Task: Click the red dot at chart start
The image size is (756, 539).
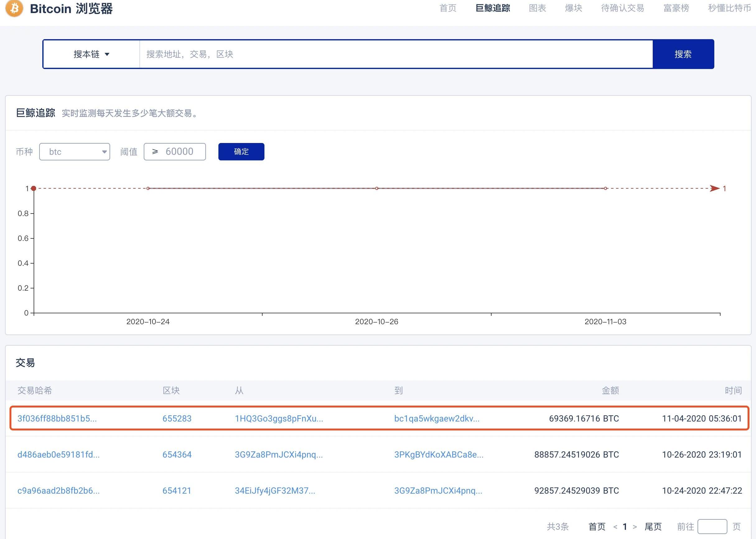Action: click(x=34, y=188)
